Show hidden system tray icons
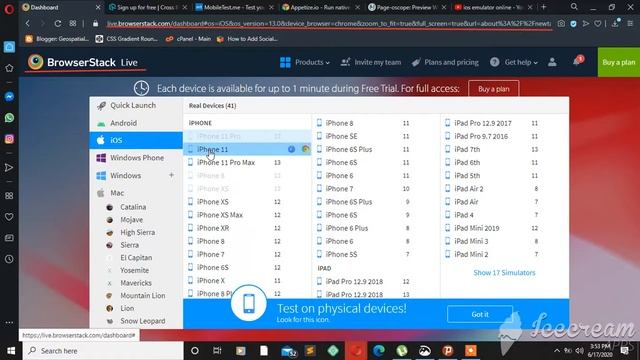The image size is (640, 360). coord(557,351)
